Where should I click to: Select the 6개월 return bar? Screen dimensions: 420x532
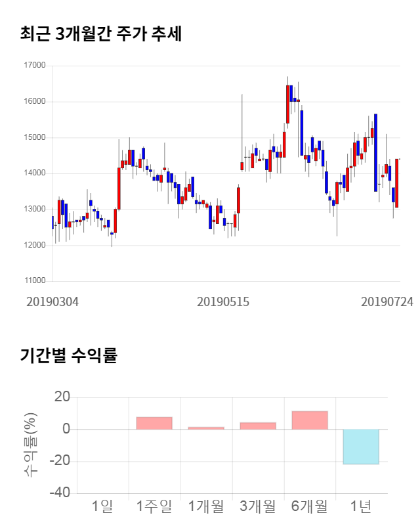[x=310, y=420]
